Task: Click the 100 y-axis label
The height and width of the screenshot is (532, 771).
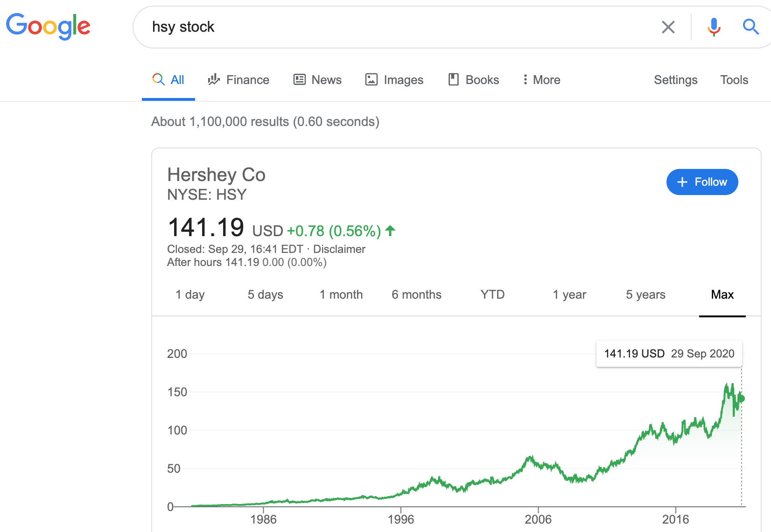Action: (x=177, y=430)
